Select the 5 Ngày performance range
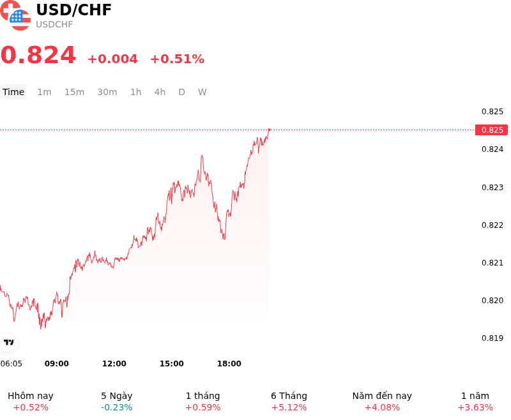511x420 pixels. [117, 401]
